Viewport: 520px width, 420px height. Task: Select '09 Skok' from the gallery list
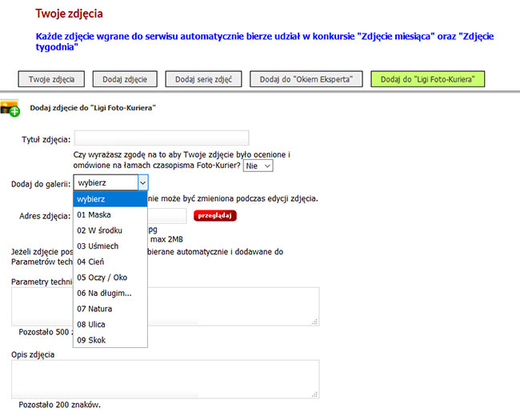[x=110, y=340]
